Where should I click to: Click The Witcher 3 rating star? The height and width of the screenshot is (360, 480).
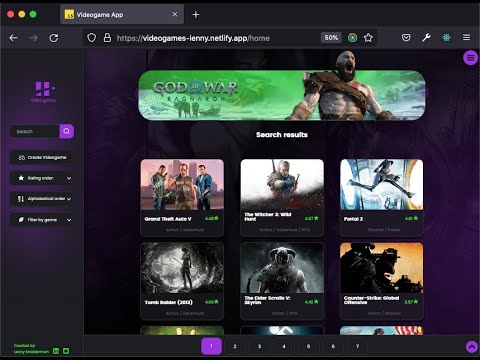click(x=316, y=218)
